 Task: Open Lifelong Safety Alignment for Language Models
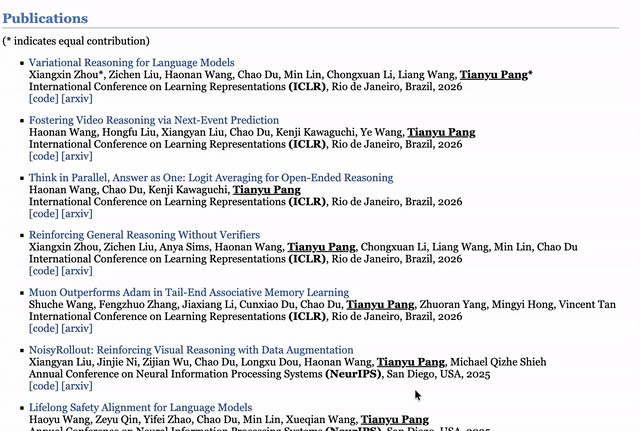140,408
